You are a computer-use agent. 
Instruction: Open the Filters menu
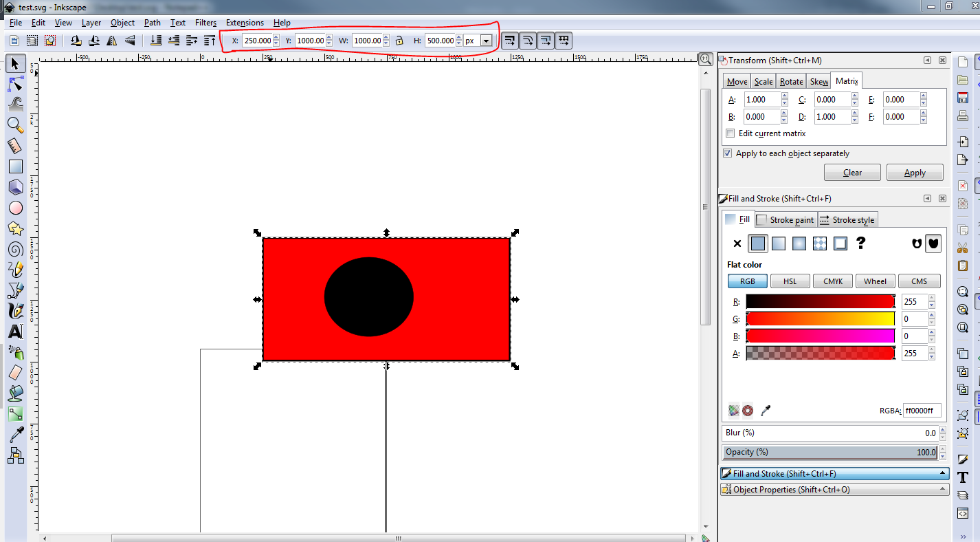pyautogui.click(x=205, y=22)
